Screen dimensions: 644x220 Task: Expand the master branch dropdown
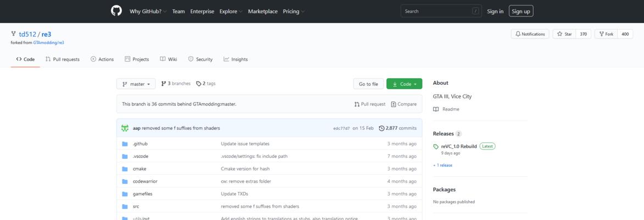136,84
